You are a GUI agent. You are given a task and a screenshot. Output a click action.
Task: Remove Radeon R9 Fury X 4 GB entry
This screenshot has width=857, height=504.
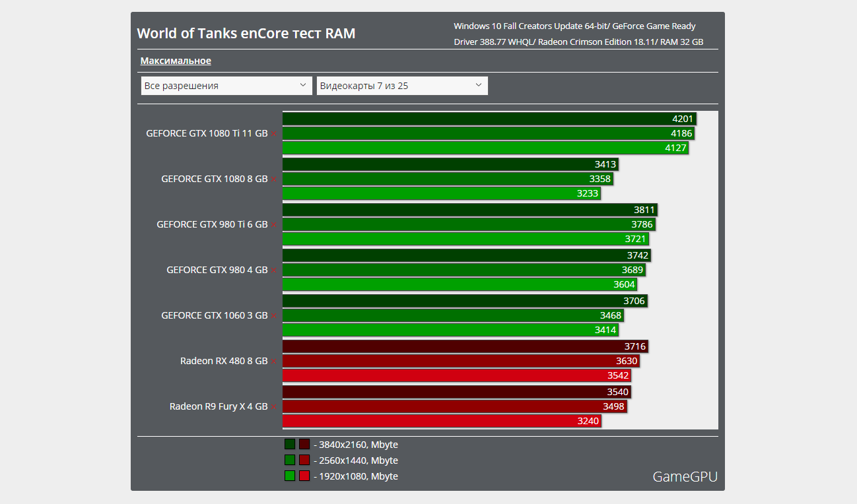click(273, 407)
